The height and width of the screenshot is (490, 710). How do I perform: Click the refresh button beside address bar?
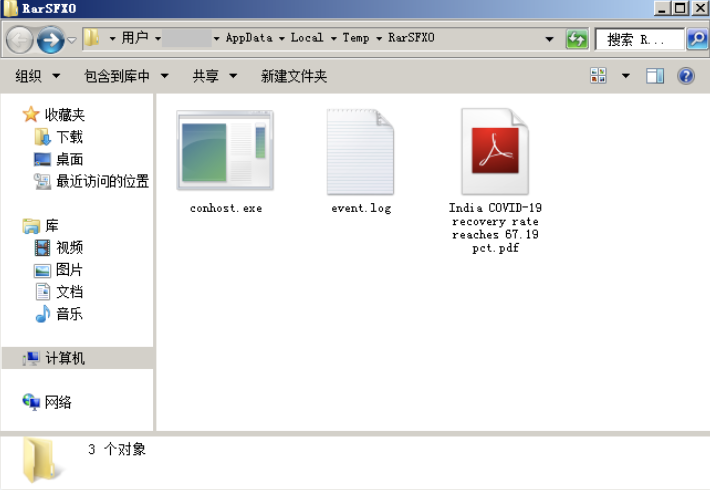576,39
